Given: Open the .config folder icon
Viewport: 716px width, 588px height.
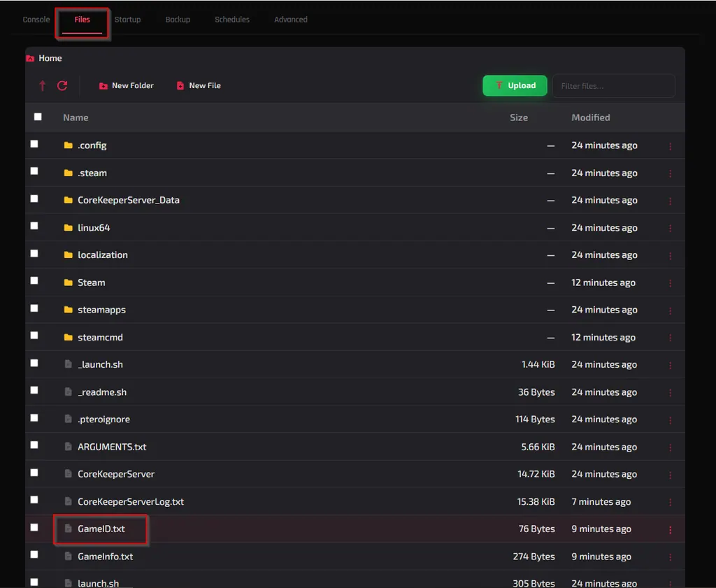Looking at the screenshot, I should click(x=68, y=145).
